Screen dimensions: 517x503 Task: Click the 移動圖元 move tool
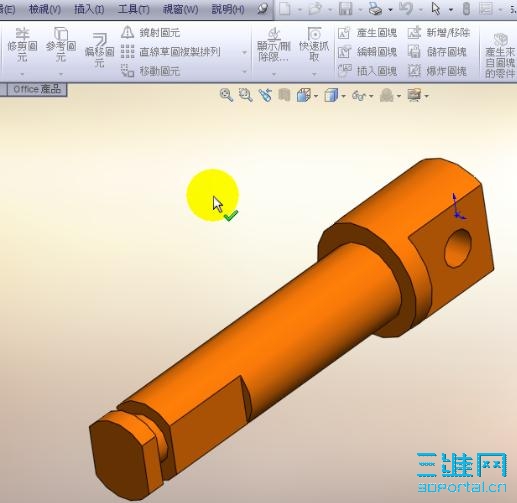pyautogui.click(x=150, y=71)
